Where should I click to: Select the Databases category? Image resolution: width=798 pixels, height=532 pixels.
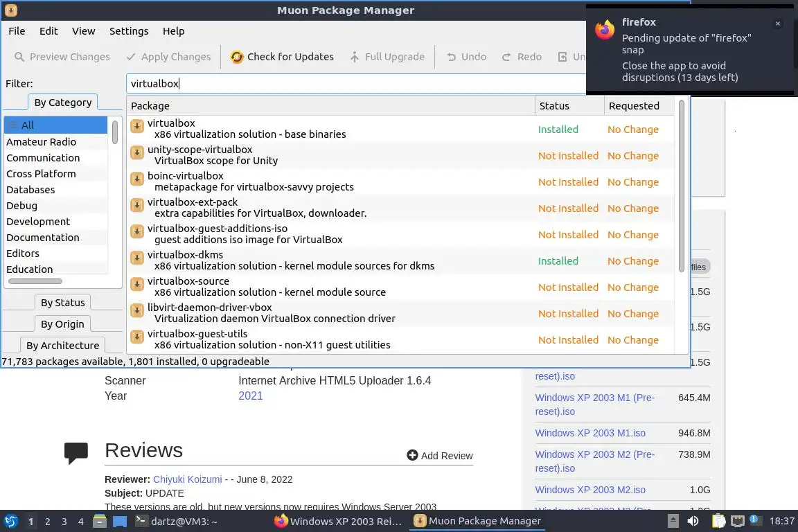click(55, 189)
